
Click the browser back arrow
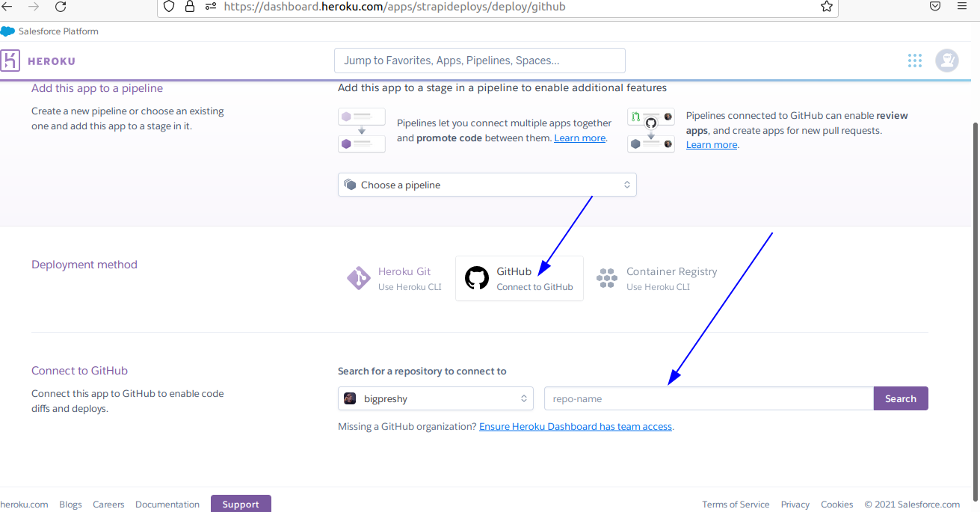coord(7,6)
